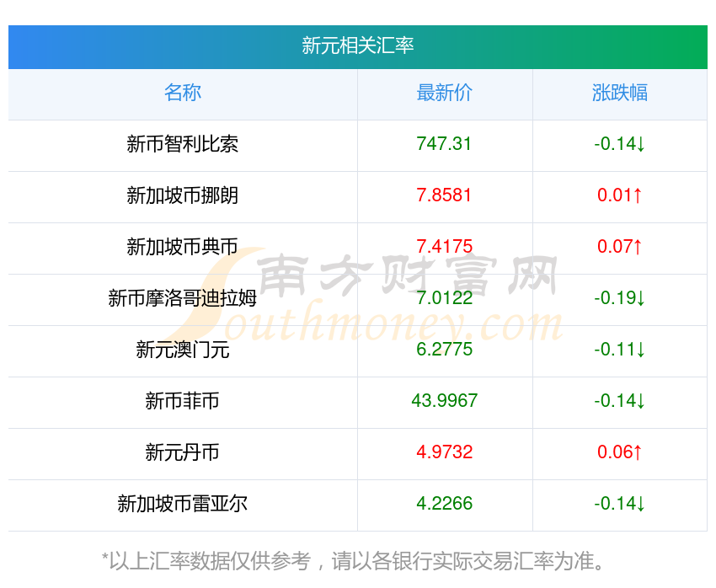
Task: Click the 新币摩洛哥迪拉姆 row name
Action: tap(183, 298)
